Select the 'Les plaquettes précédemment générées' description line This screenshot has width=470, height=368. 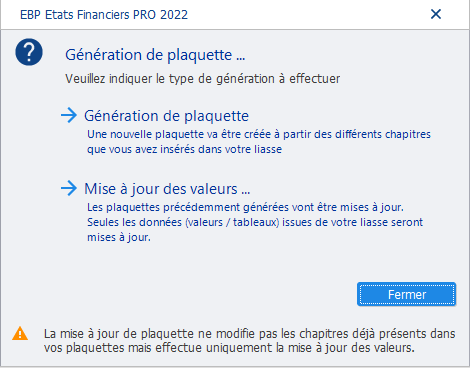pyautogui.click(x=245, y=207)
